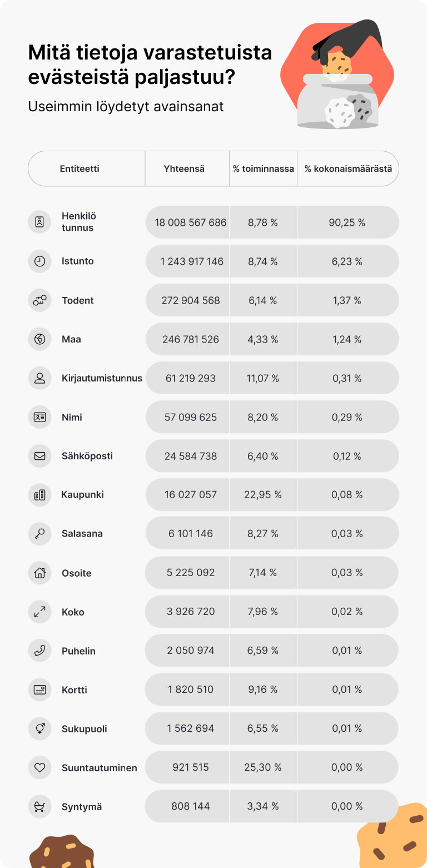Select the % kokonaismäärästä column header
Image resolution: width=427 pixels, height=868 pixels.
click(x=348, y=168)
